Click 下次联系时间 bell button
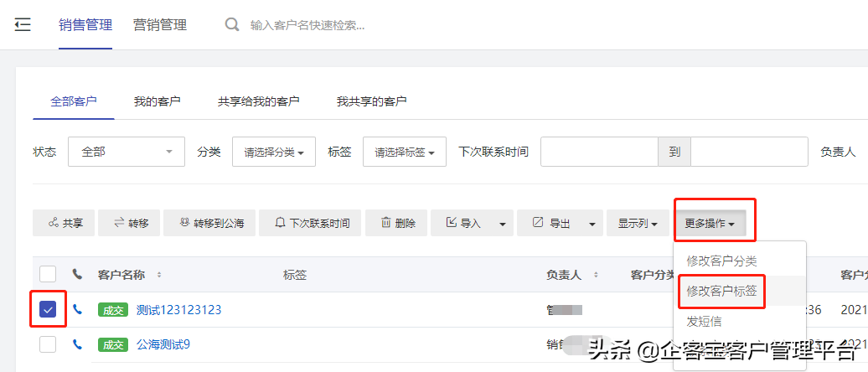This screenshot has width=868, height=372. [x=310, y=223]
